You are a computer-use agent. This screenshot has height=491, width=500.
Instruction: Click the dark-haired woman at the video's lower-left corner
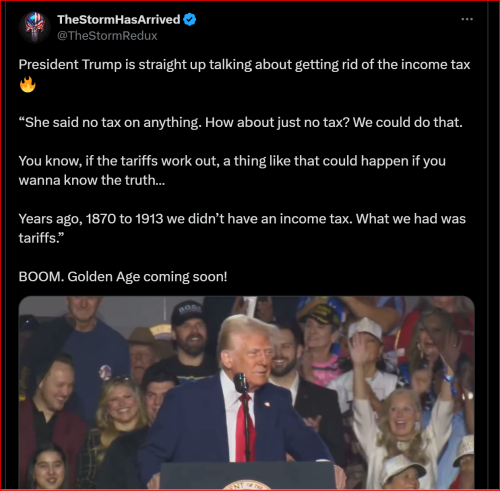(49, 468)
